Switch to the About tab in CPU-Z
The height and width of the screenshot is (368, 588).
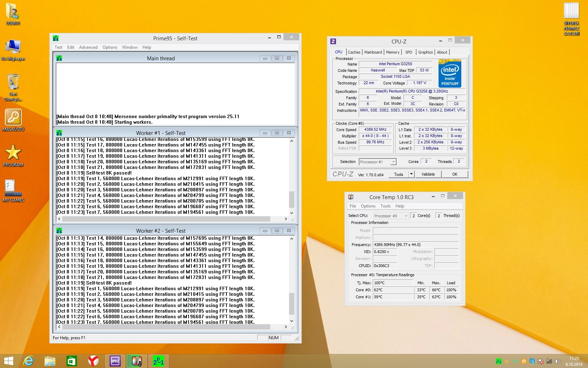coord(442,52)
